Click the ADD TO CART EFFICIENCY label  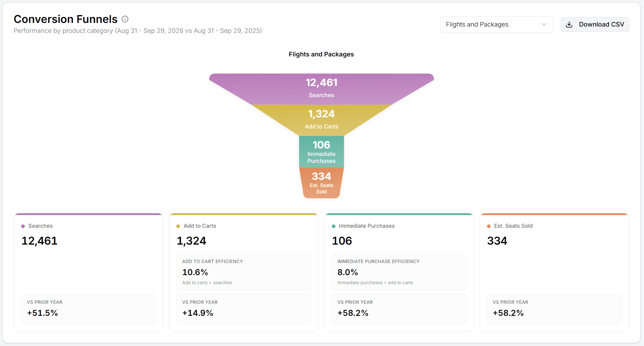(213, 262)
